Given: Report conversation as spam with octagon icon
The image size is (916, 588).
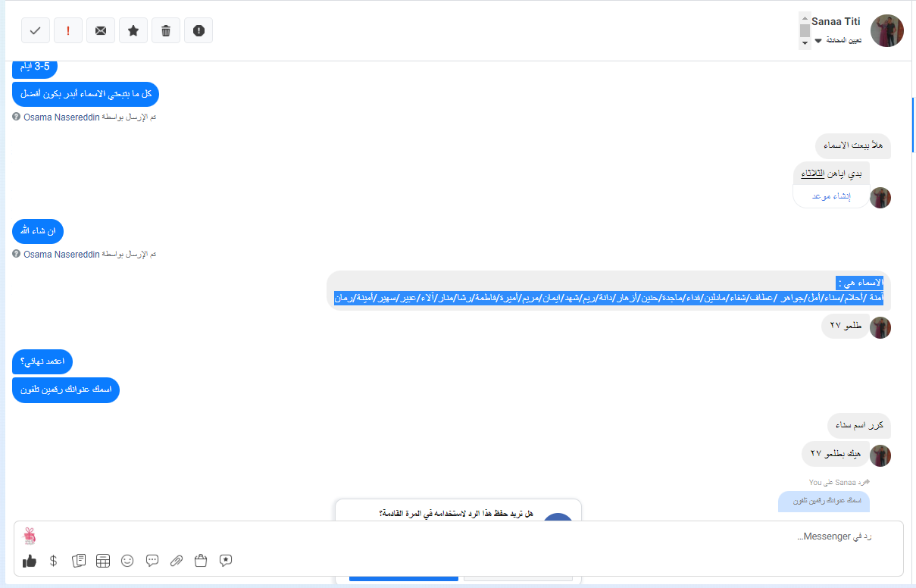Looking at the screenshot, I should click(199, 30).
